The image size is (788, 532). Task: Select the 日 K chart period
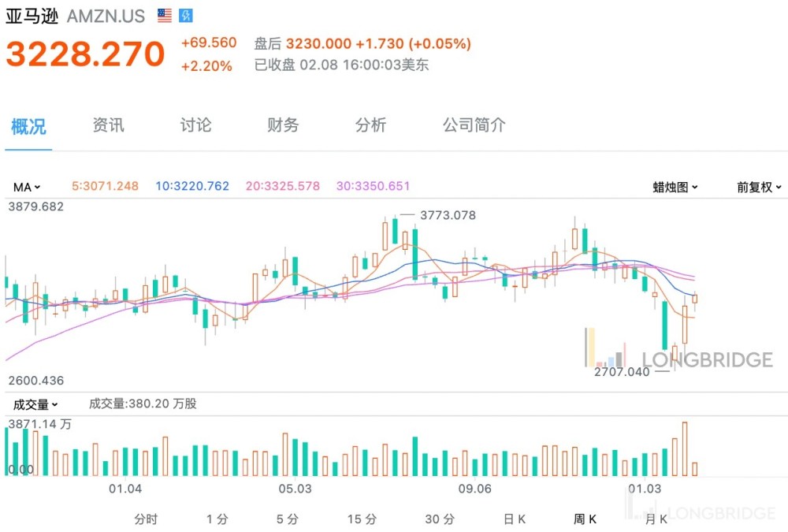click(x=515, y=519)
